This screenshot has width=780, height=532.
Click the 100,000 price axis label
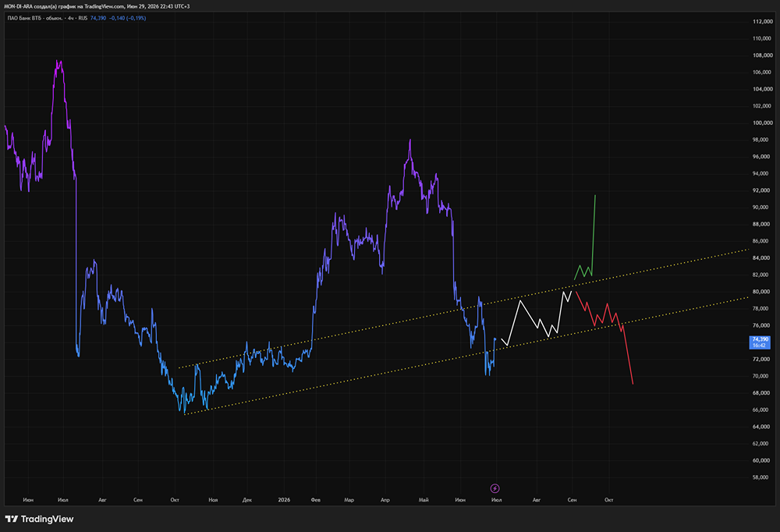pos(763,123)
